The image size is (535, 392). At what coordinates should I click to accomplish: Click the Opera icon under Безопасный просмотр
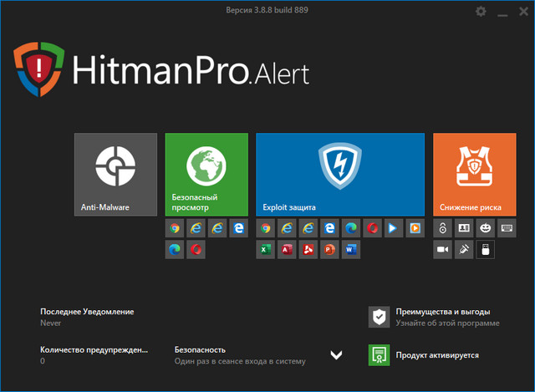click(x=196, y=249)
